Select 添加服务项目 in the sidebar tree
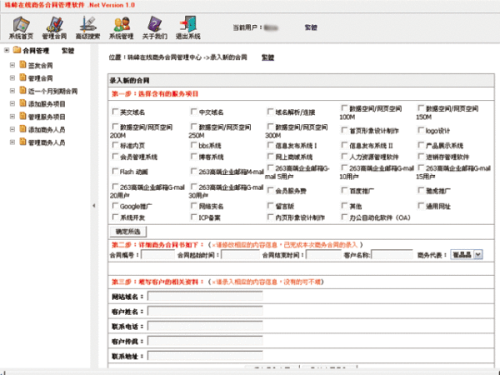Image resolution: width=500 pixels, height=375 pixels. pos(47,104)
